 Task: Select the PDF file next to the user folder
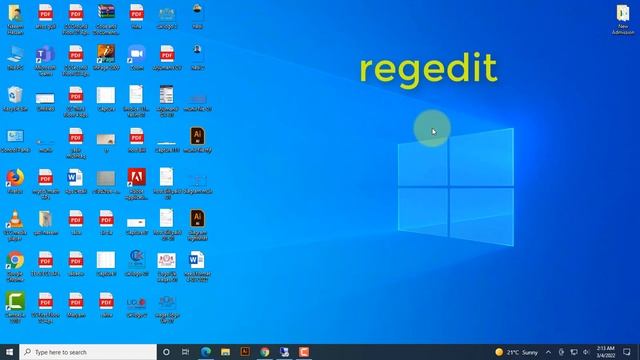45,16
